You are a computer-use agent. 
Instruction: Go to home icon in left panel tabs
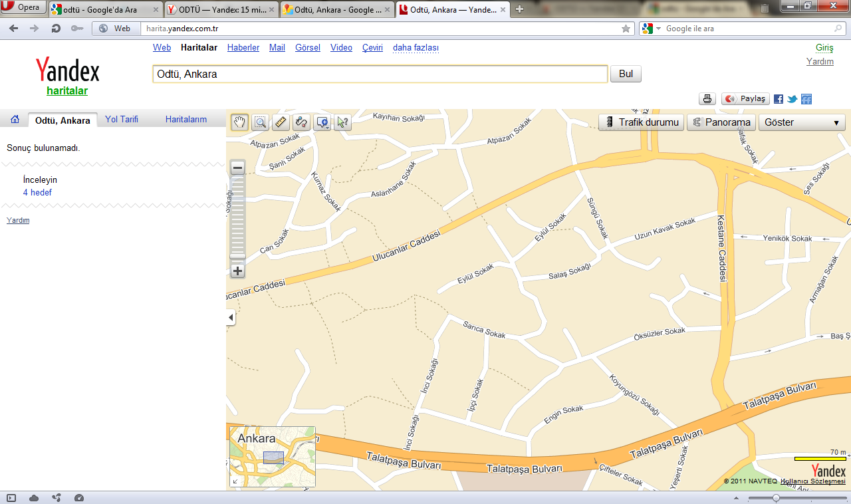click(15, 120)
